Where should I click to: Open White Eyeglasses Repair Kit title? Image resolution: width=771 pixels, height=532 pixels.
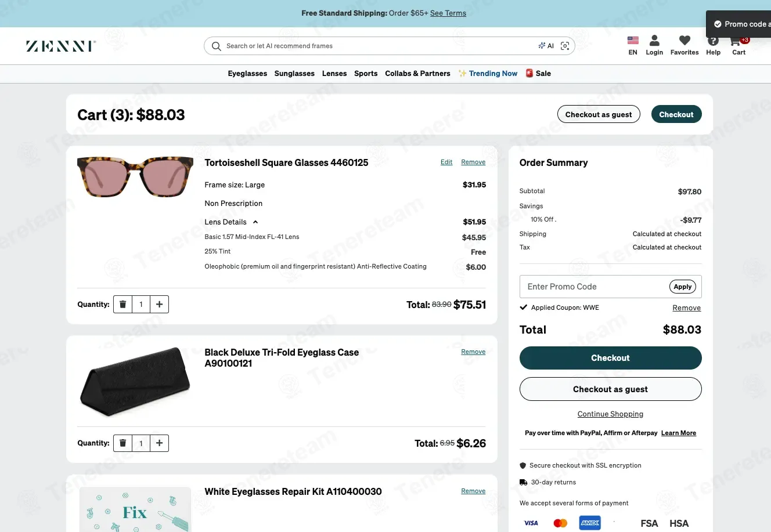(x=293, y=492)
